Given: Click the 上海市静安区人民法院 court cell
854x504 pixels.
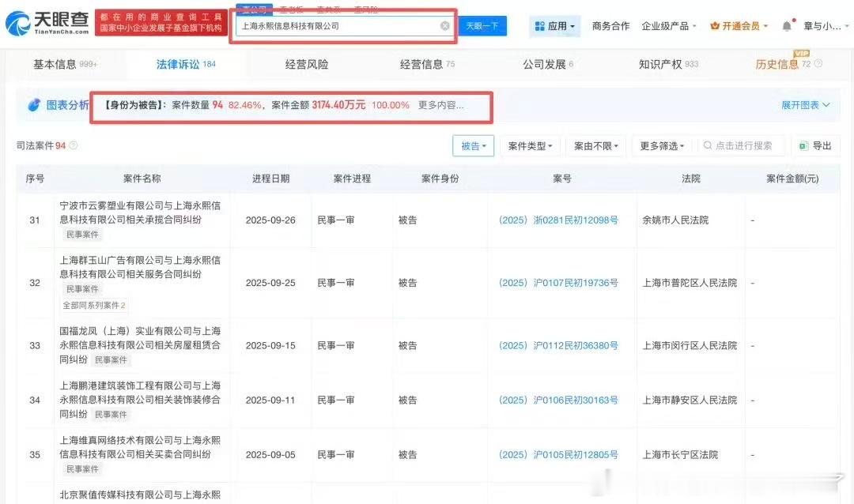Looking at the screenshot, I should (x=690, y=400).
